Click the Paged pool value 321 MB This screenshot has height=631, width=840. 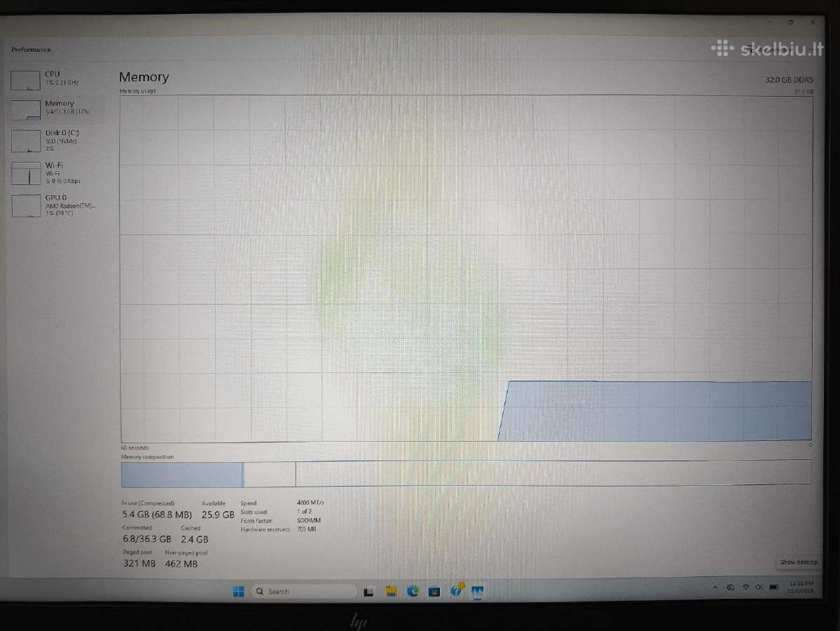[x=139, y=564]
